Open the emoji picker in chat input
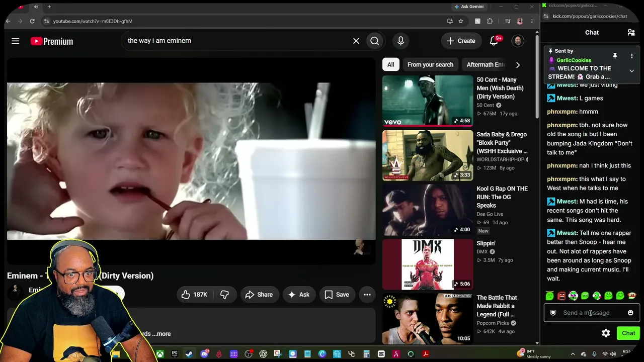Viewport: 644px width, 362px height. click(x=630, y=313)
